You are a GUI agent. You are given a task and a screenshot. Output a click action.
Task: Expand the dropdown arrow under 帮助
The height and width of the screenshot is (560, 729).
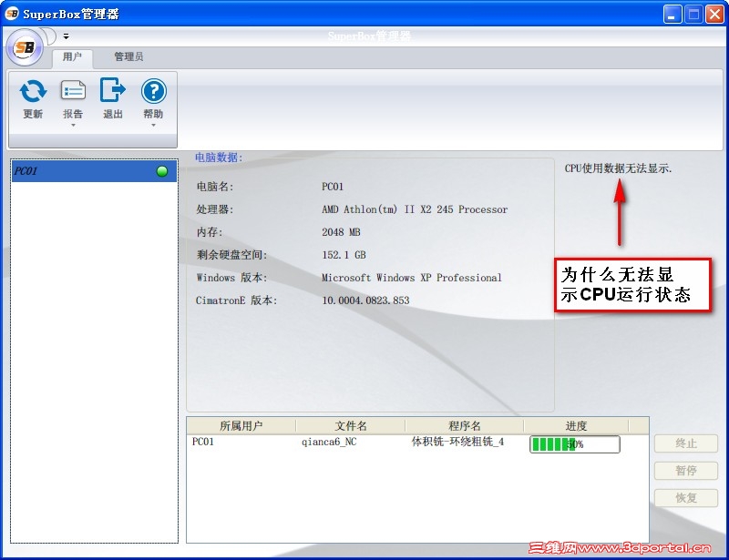tap(153, 125)
